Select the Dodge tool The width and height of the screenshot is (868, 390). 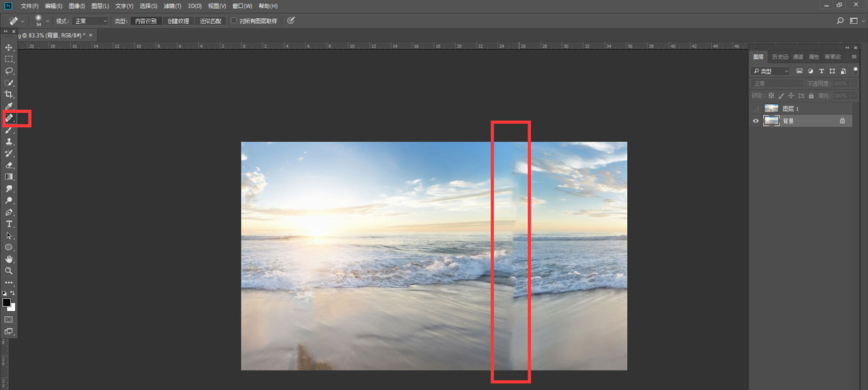click(x=9, y=200)
